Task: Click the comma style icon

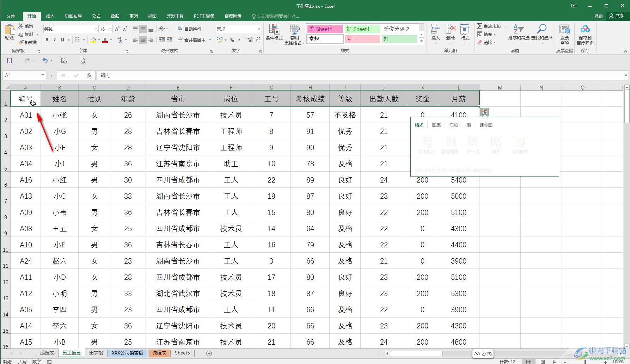Action: coord(239,40)
